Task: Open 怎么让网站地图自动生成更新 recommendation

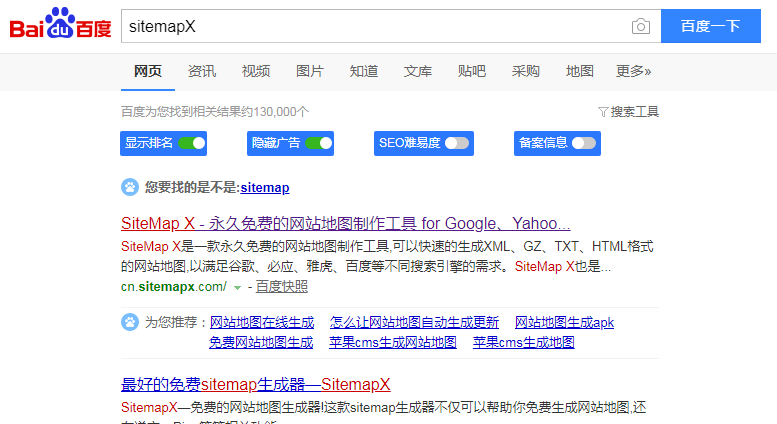Action: (414, 322)
